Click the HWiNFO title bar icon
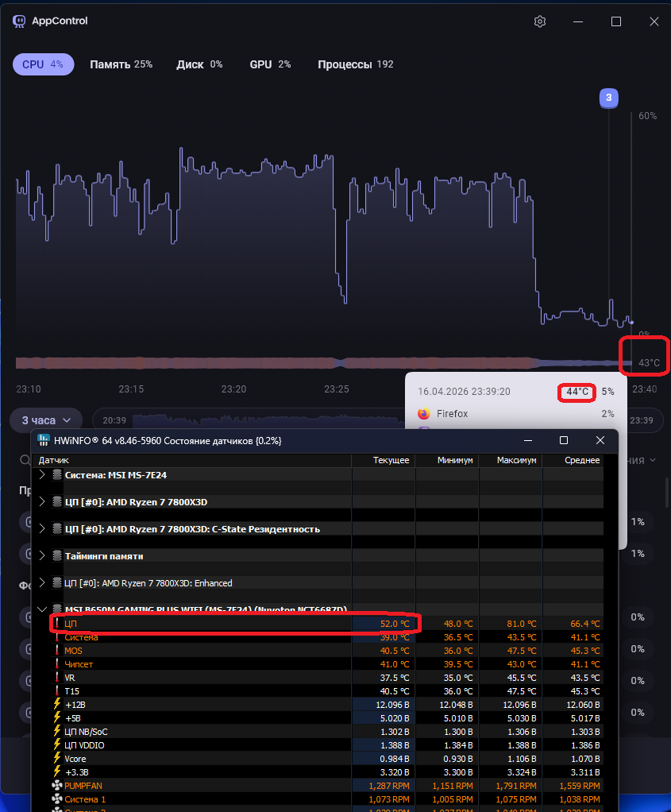 click(x=43, y=440)
